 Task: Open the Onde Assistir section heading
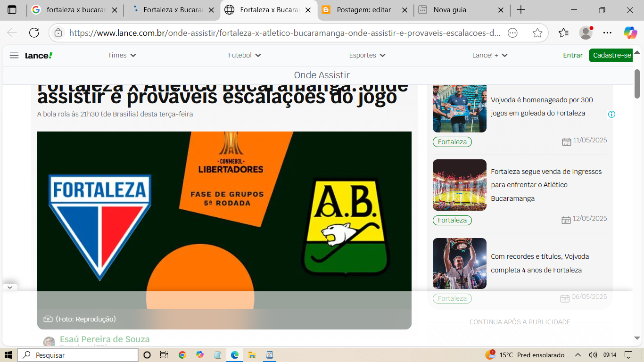[322, 75]
